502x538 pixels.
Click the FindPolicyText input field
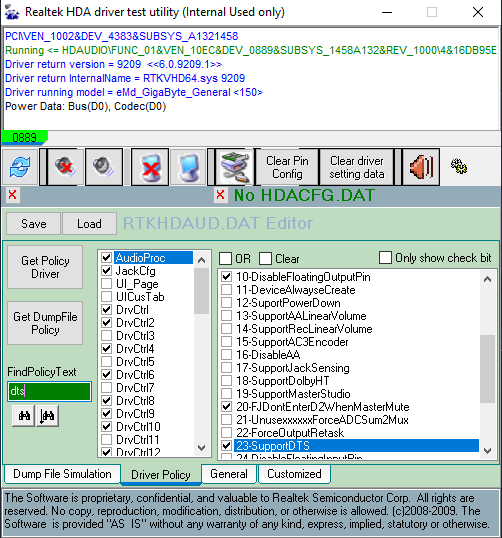[49, 391]
